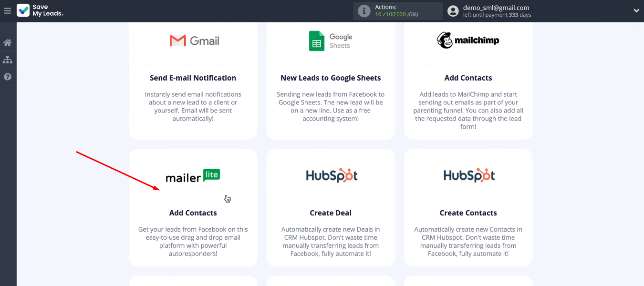Open the hamburger menu icon
The width and height of the screenshot is (644, 286).
[7, 10]
